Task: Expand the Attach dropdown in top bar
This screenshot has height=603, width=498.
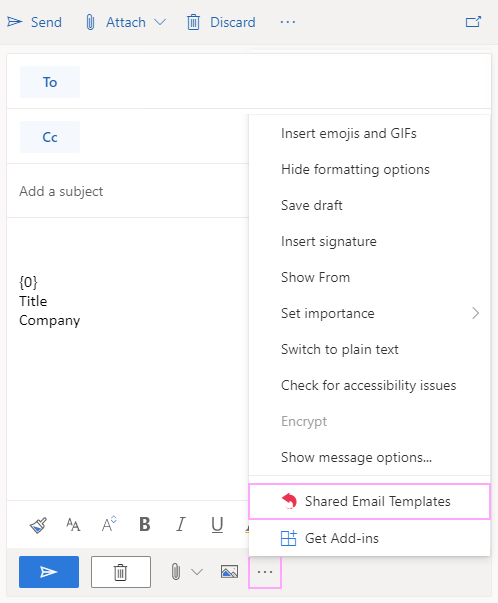Action: click(x=160, y=22)
